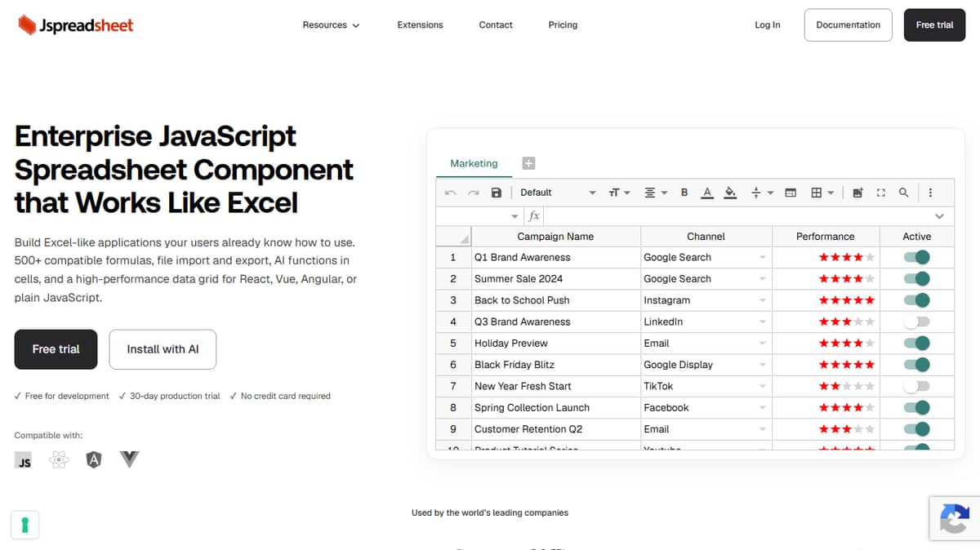Click the React compatibility icon
The height and width of the screenshot is (550, 980).
click(59, 460)
